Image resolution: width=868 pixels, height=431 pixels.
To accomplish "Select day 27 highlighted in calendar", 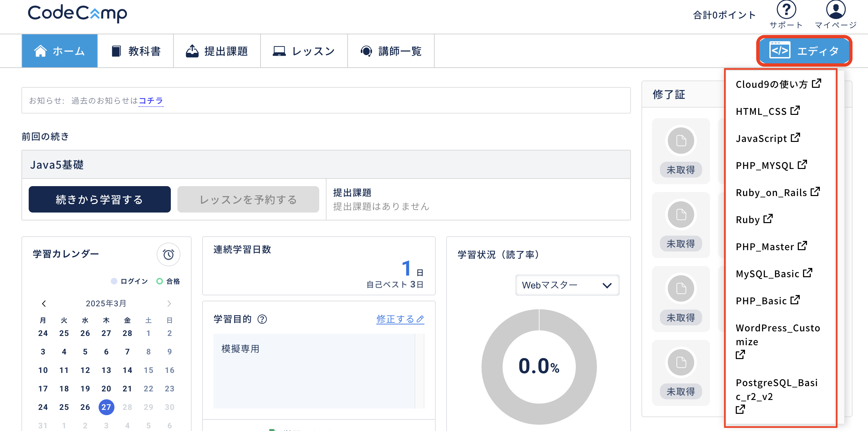I will click(106, 407).
